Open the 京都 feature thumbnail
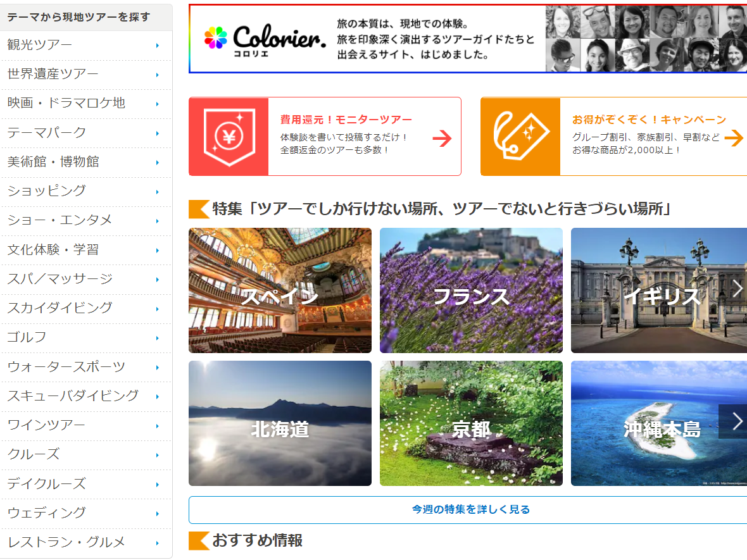 coord(470,423)
